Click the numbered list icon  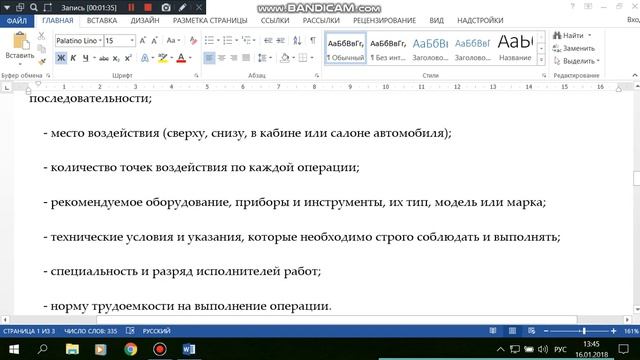227,40
